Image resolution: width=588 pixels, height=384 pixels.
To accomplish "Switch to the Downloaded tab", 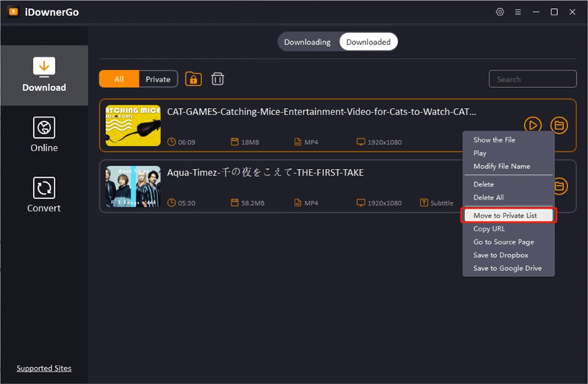I will click(368, 42).
